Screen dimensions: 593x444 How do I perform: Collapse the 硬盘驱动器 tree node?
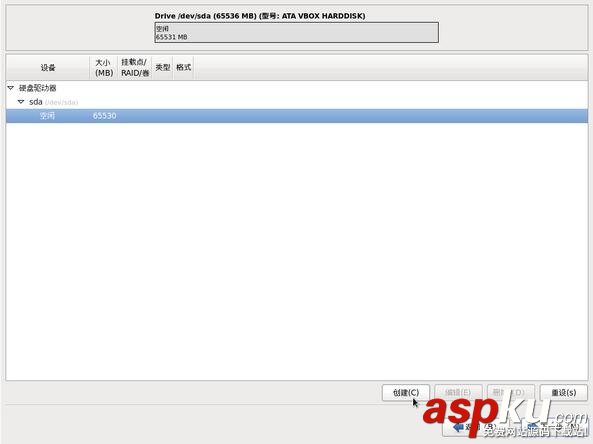click(11, 88)
